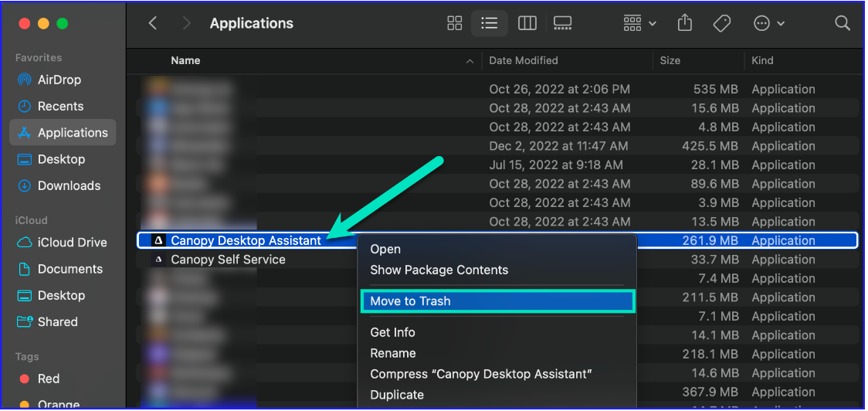Click the Canopy Self Service app icon
Viewport: 868px width, 411px height.
pos(159,260)
